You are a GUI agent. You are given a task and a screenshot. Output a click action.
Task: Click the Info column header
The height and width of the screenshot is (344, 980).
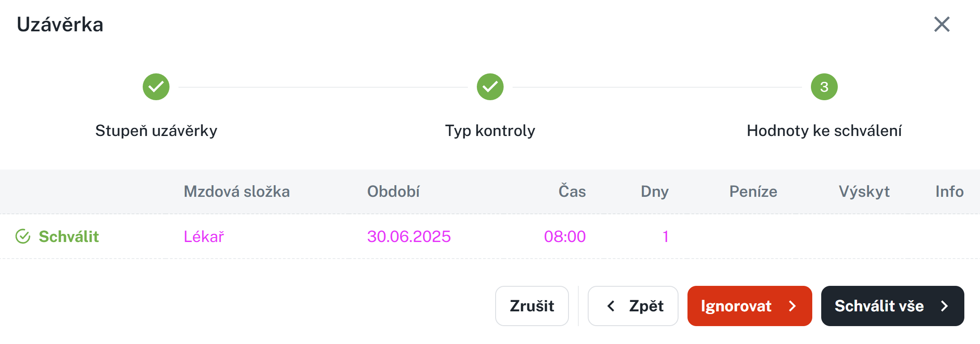click(x=949, y=191)
